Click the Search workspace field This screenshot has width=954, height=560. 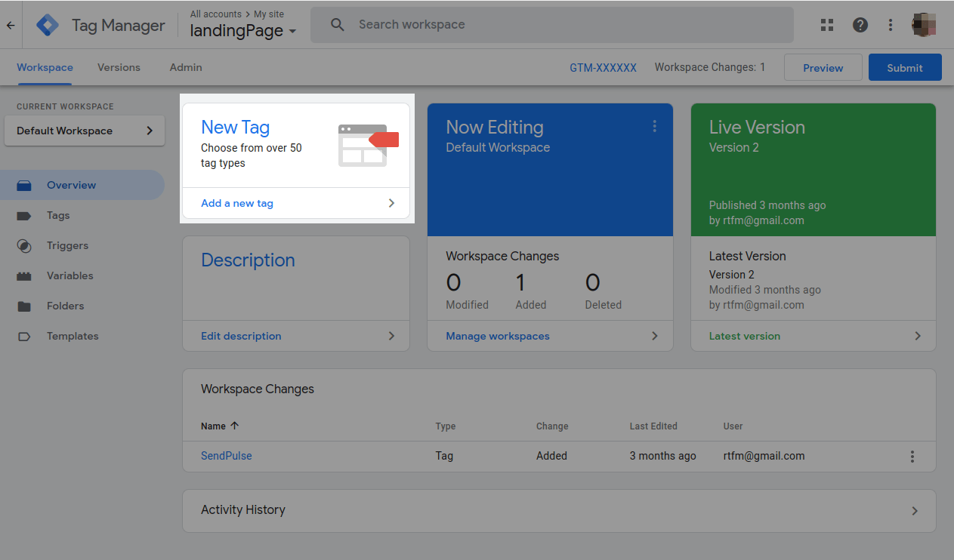pyautogui.click(x=551, y=25)
